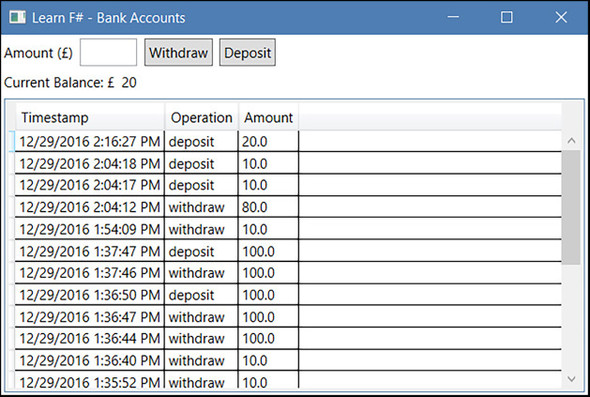
Task: Sort by the Operation column header
Action: click(201, 117)
